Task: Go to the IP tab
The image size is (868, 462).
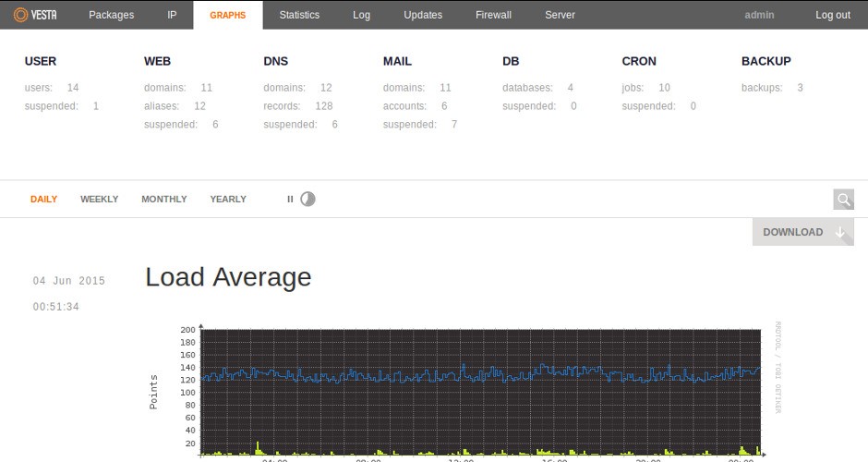Action: (x=172, y=15)
